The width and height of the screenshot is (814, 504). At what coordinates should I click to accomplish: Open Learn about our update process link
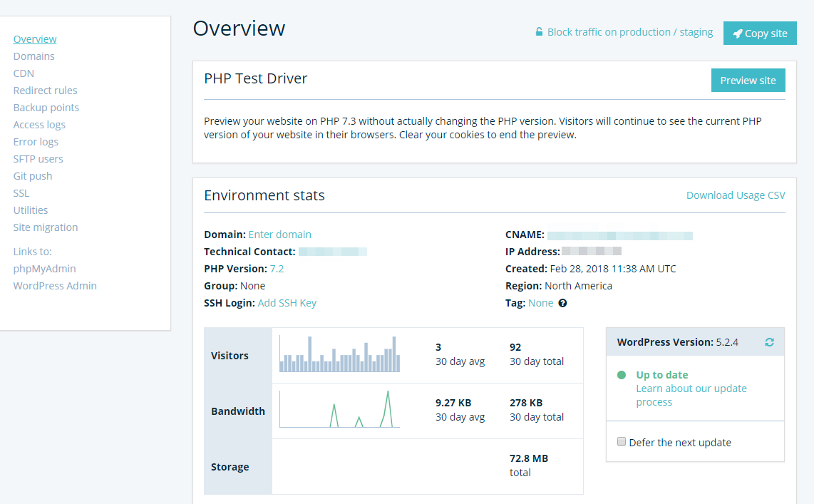click(x=691, y=395)
